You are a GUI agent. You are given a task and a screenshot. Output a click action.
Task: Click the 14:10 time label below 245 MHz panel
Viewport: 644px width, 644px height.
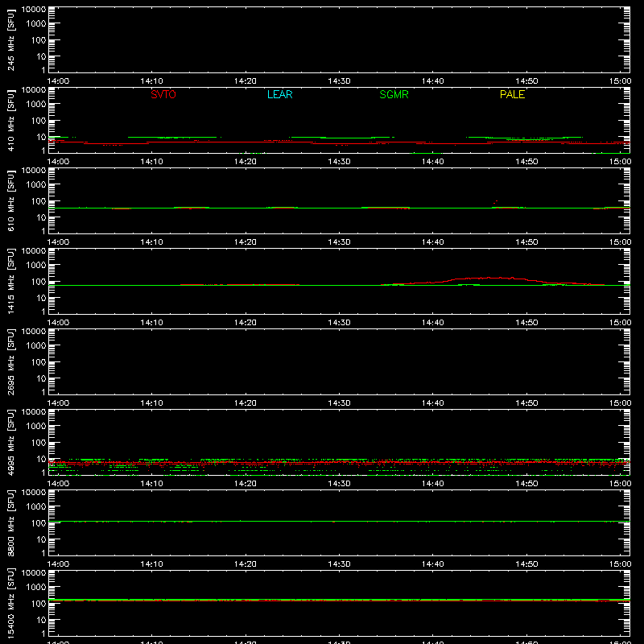[x=151, y=81]
